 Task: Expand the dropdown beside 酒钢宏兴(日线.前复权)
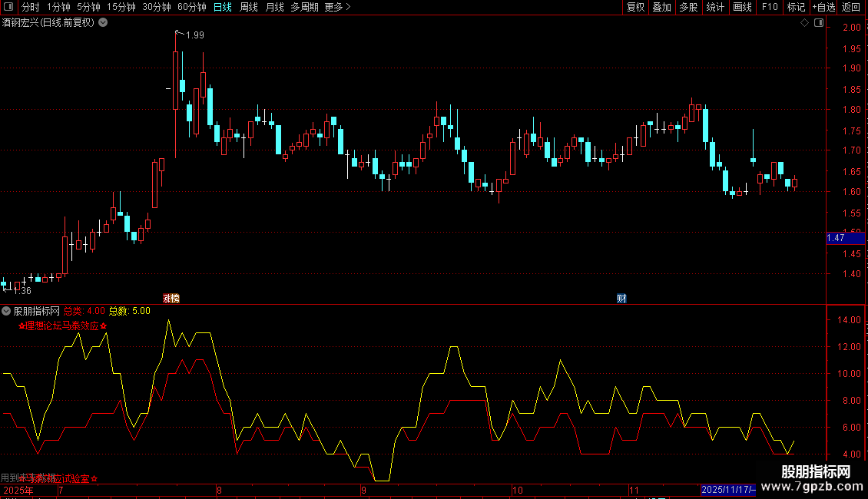tap(103, 23)
